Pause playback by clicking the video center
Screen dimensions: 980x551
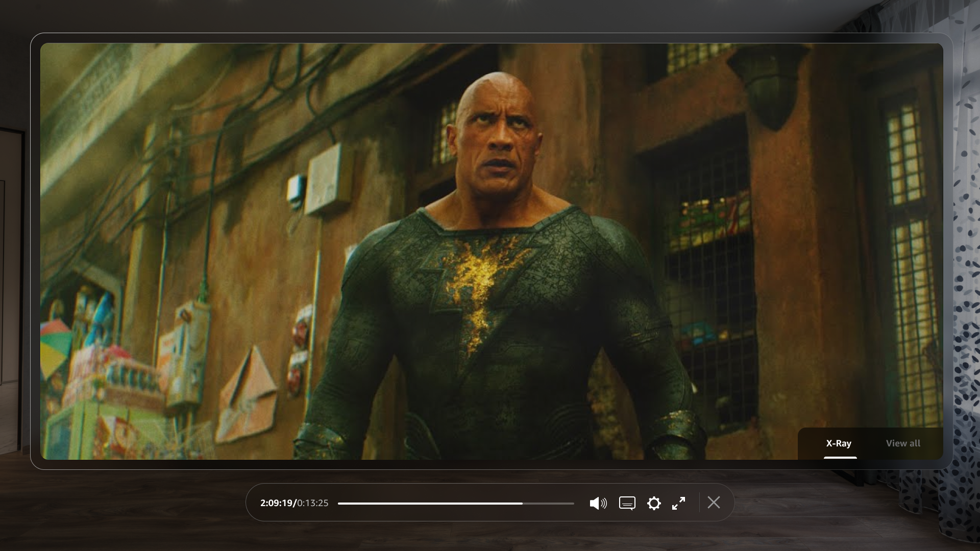[491, 251]
